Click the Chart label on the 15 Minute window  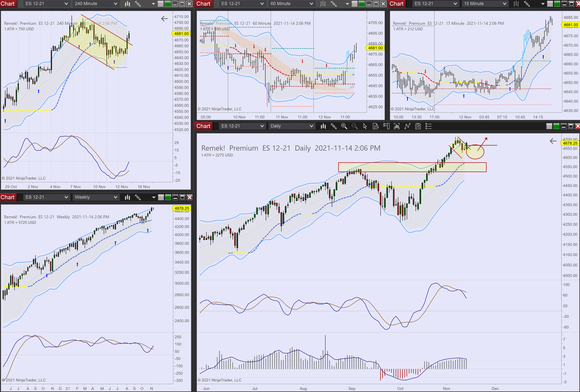(x=396, y=4)
